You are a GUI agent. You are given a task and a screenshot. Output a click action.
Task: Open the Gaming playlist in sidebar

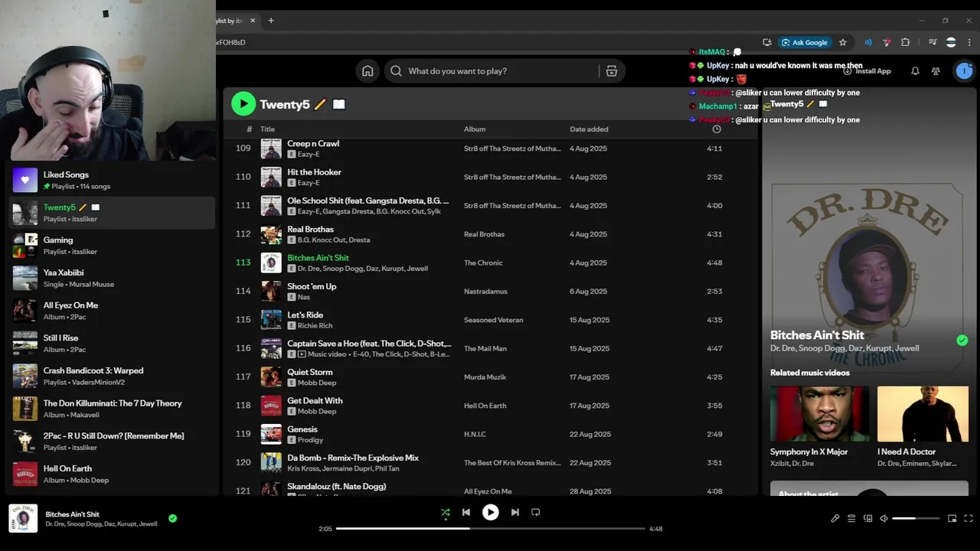click(x=112, y=246)
